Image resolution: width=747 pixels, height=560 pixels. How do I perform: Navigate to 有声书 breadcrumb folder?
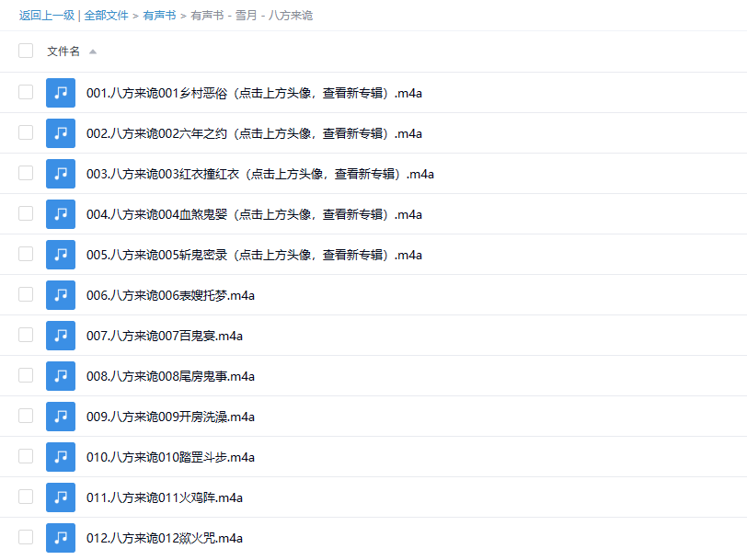tap(159, 16)
